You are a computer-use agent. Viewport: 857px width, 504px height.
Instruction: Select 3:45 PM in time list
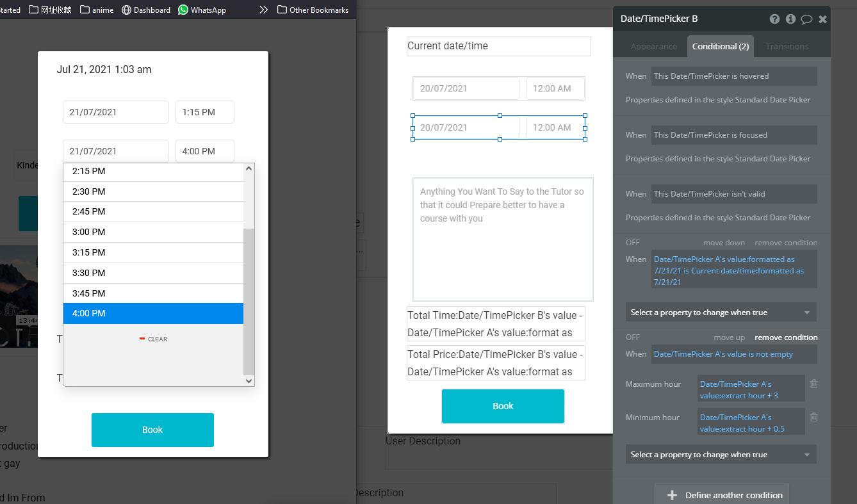pyautogui.click(x=153, y=293)
